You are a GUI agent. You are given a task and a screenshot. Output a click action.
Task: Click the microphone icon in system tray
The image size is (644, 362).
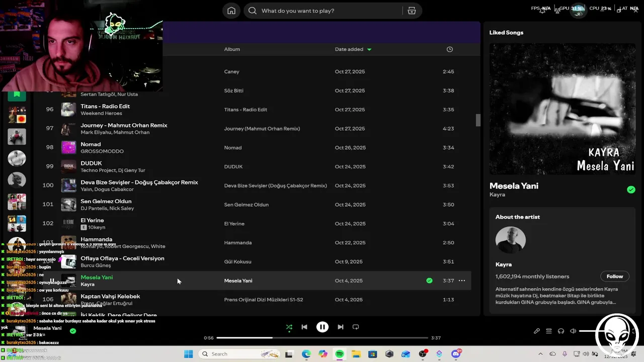click(565, 354)
